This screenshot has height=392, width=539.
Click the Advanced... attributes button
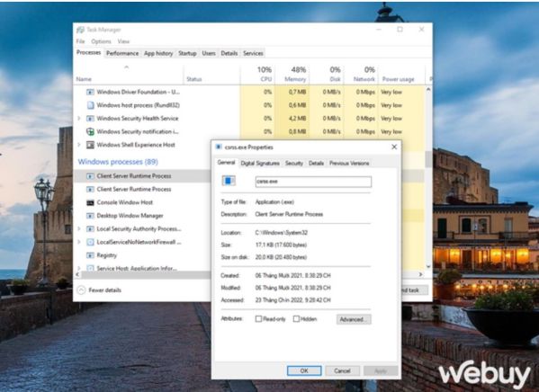(354, 319)
